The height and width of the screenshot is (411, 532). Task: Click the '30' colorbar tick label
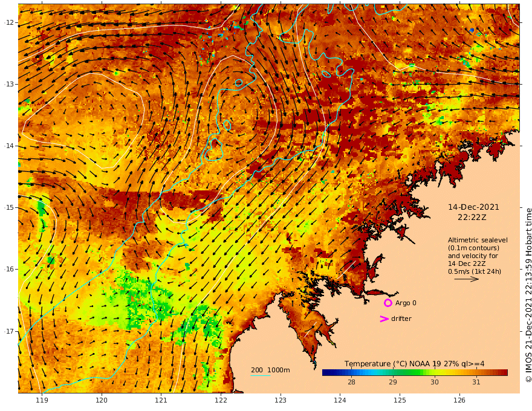(434, 382)
